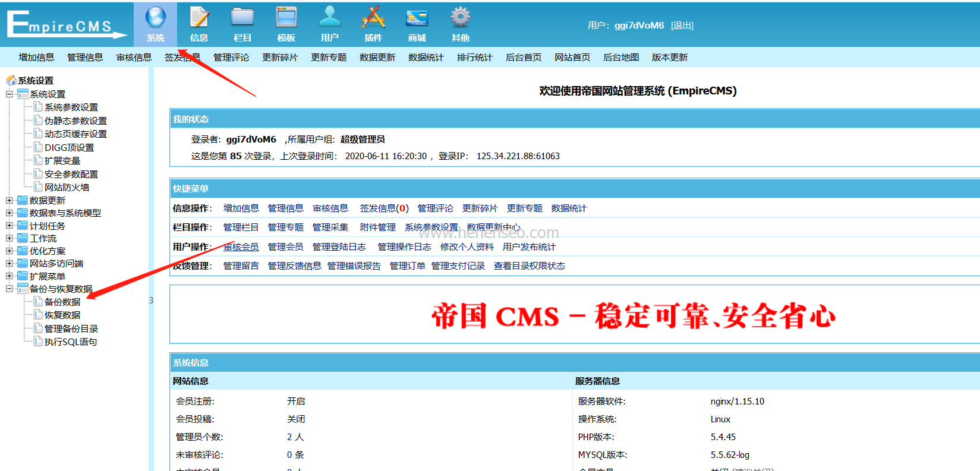This screenshot has height=471, width=980.
Task: Click the 修改个人资料 quick menu link
Action: 467,247
